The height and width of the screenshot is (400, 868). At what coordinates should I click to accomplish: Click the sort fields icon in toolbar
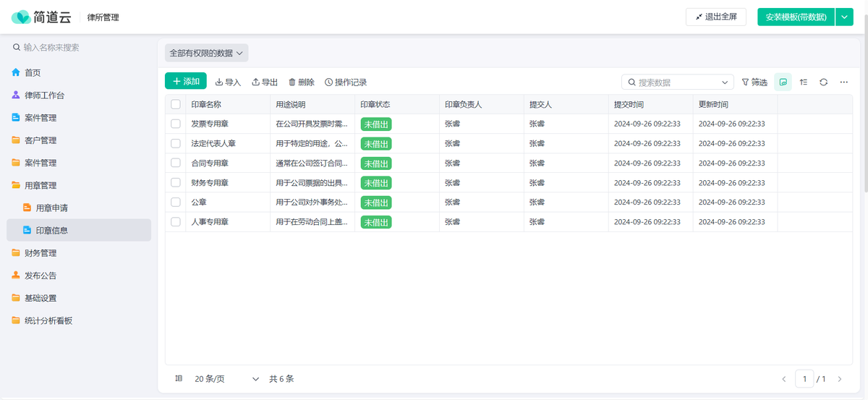pos(804,82)
